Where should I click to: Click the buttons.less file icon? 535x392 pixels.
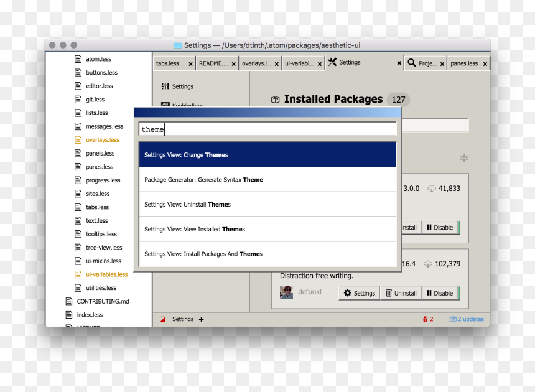[78, 72]
